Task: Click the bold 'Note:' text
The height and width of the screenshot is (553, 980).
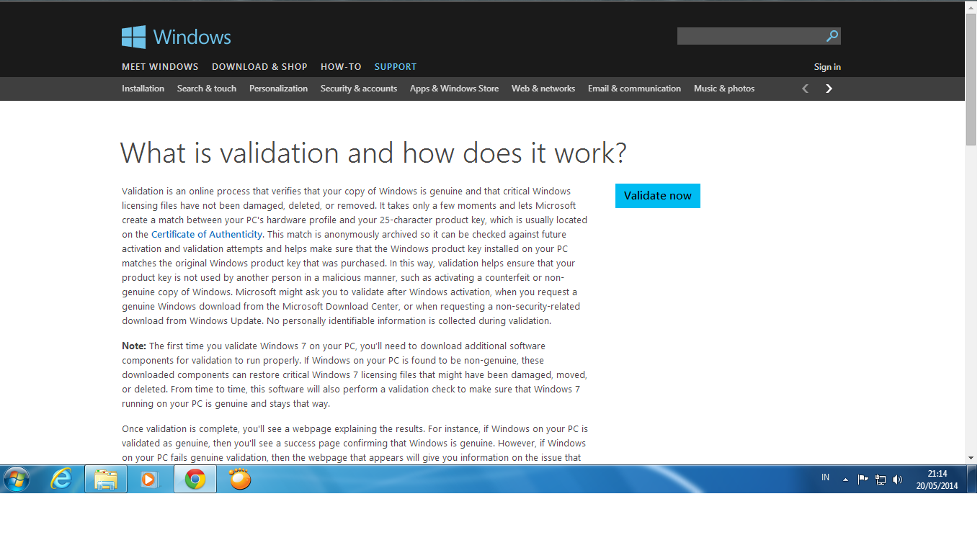Action: coord(134,346)
